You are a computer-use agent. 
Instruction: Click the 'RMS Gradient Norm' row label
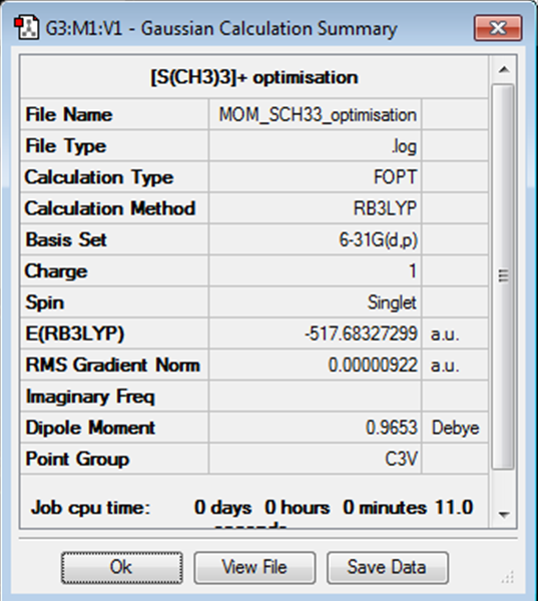click(113, 365)
